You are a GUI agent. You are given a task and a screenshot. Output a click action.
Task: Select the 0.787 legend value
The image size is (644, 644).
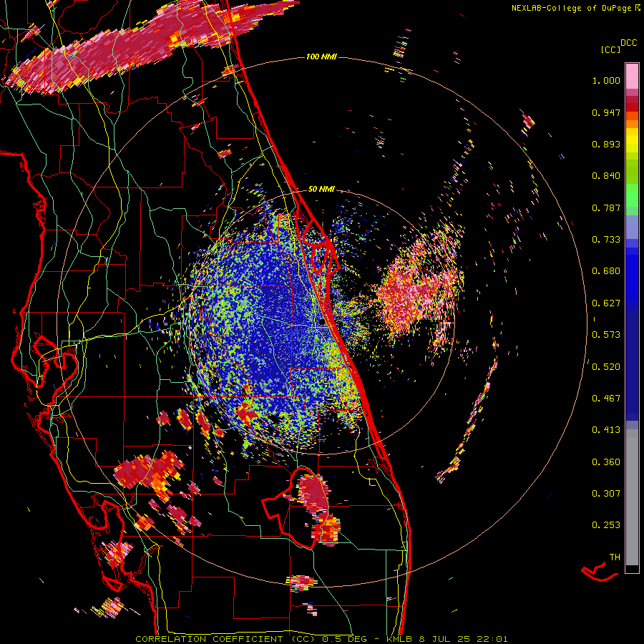coord(606,208)
